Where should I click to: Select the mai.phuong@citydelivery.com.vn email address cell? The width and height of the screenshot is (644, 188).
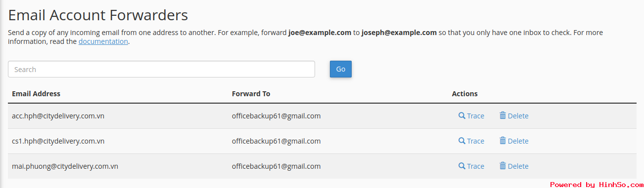pos(65,166)
